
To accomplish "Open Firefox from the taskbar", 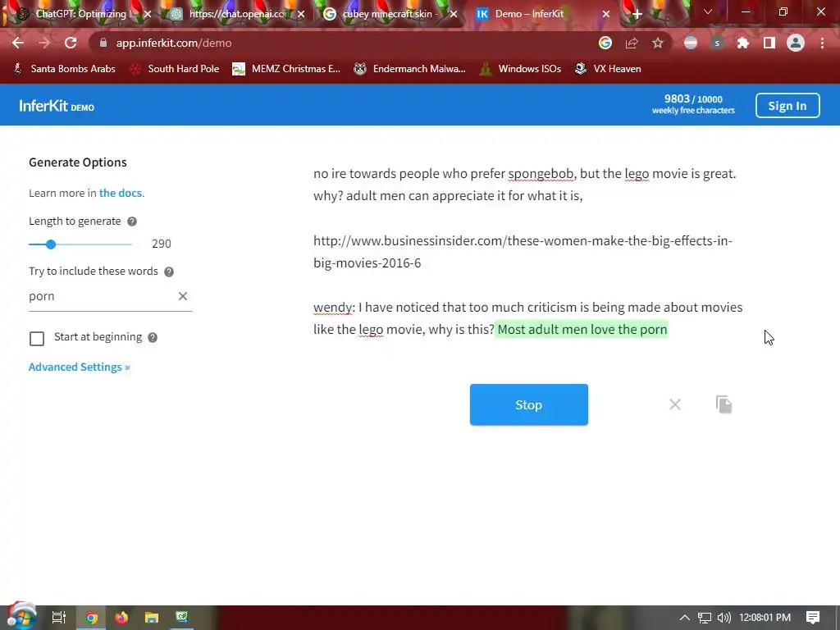I will (121, 618).
